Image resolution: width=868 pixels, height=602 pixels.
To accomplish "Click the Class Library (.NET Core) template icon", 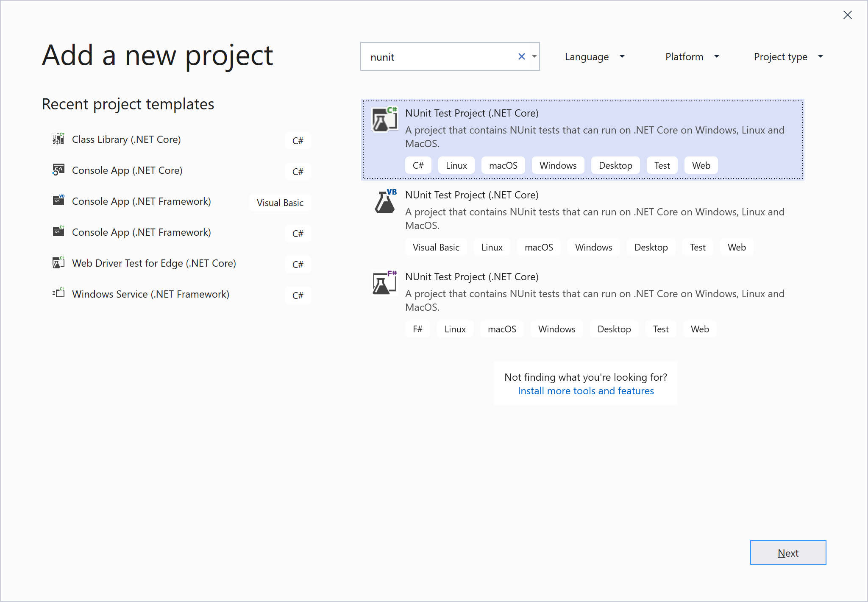I will point(58,139).
